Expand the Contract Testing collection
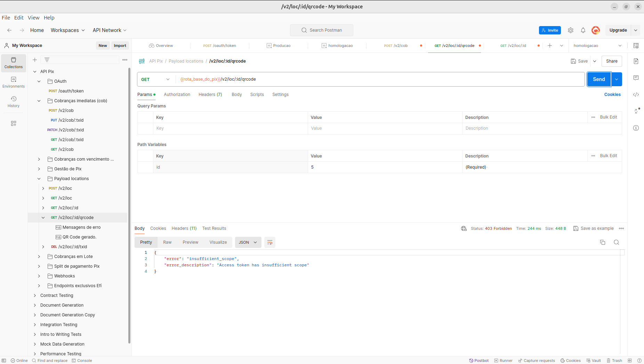Viewport: 644px width, 364px height. point(35,296)
